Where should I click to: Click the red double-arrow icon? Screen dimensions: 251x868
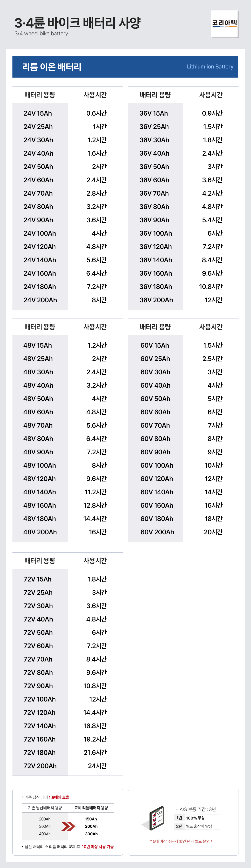68,826
